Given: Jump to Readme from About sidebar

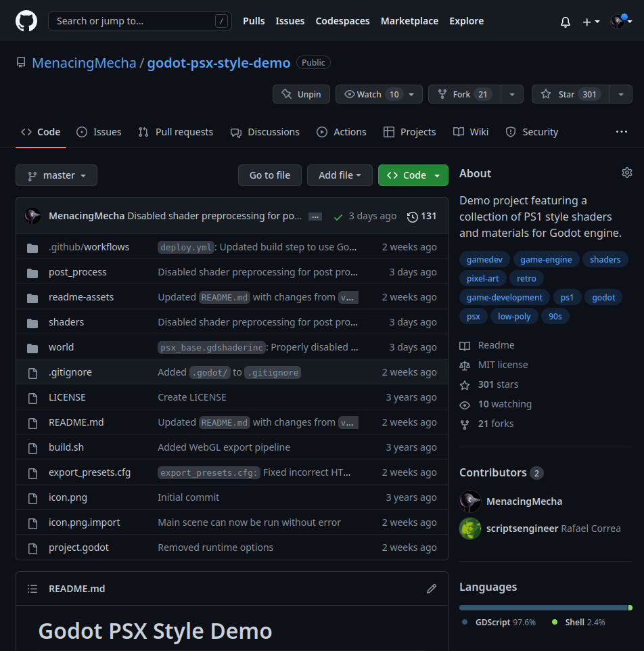Looking at the screenshot, I should point(487,345).
